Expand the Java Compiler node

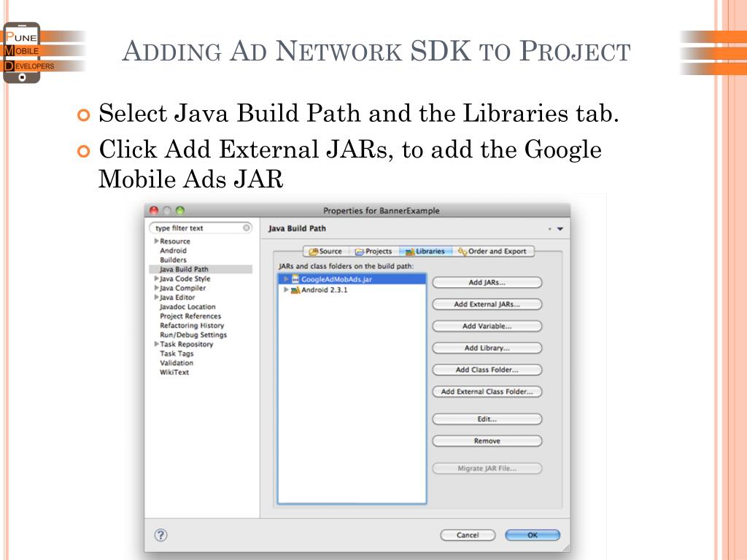tap(156, 287)
